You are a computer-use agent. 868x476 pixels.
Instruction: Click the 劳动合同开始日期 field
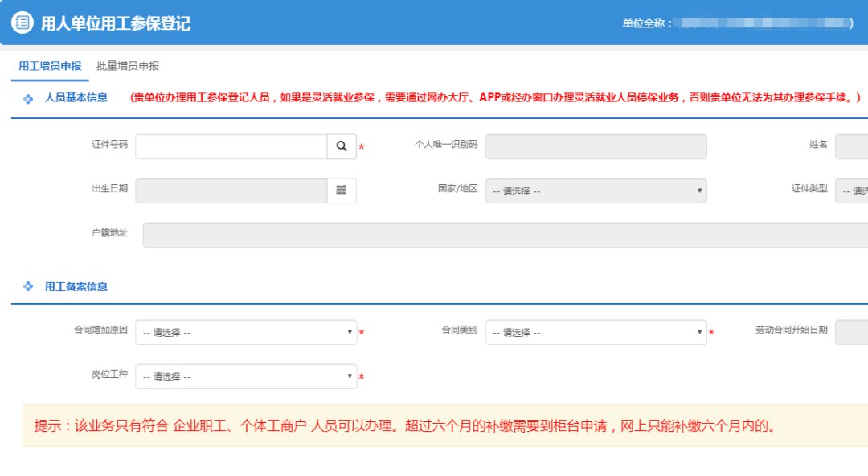point(851,332)
